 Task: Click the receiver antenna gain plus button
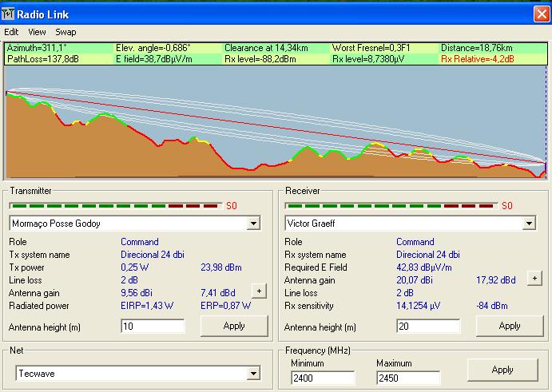tap(534, 279)
